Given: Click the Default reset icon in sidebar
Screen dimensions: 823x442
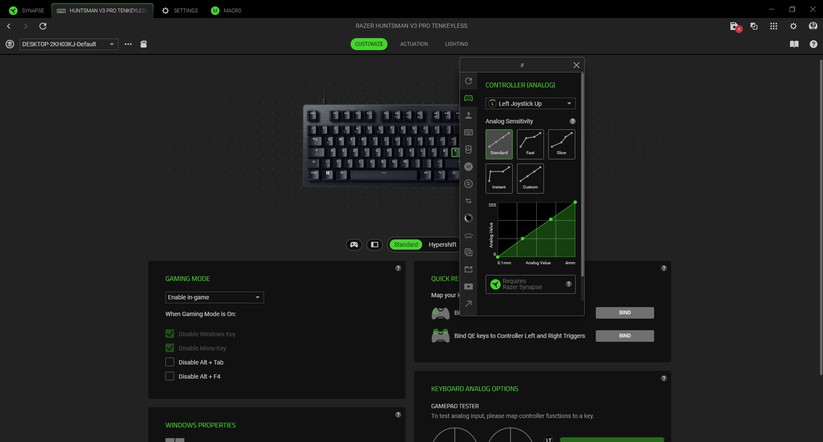Looking at the screenshot, I should click(x=468, y=81).
